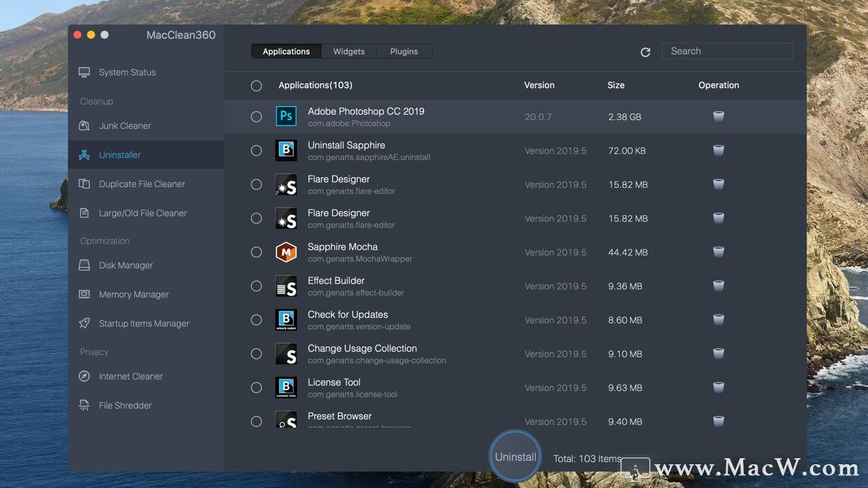Toggle select-all circle beside Applications(103)

coord(256,85)
